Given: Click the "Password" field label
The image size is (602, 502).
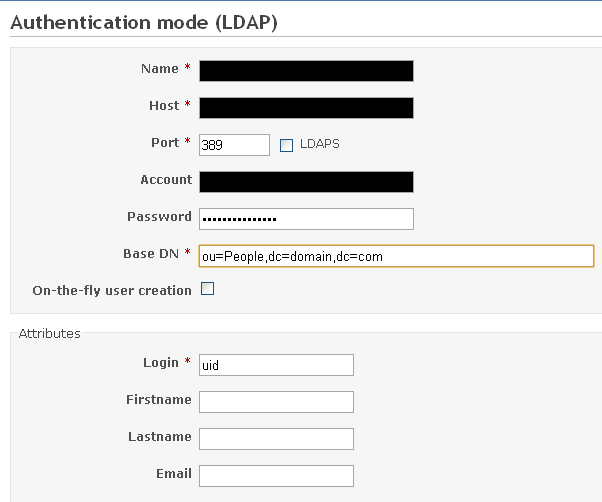Looking at the screenshot, I should 159,217.
